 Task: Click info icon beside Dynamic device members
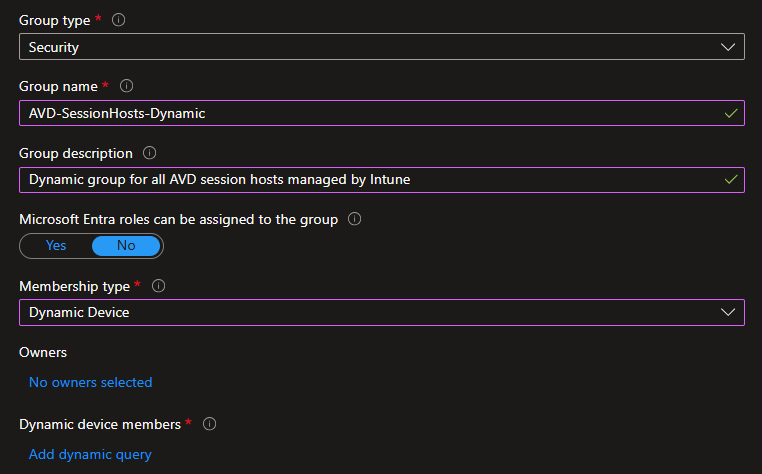[209, 424]
